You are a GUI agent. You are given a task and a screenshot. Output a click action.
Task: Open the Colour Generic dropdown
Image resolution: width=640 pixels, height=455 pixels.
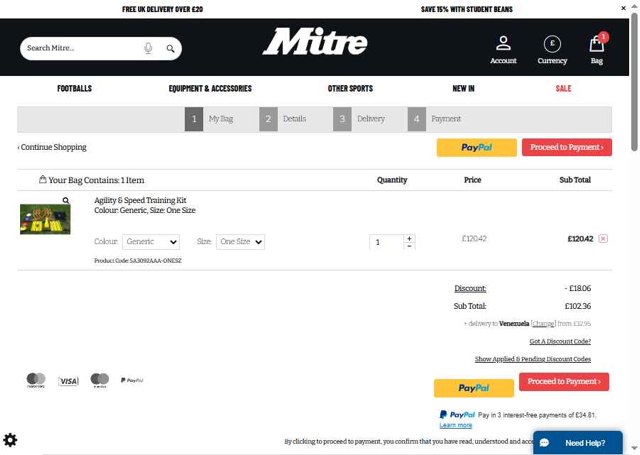151,242
